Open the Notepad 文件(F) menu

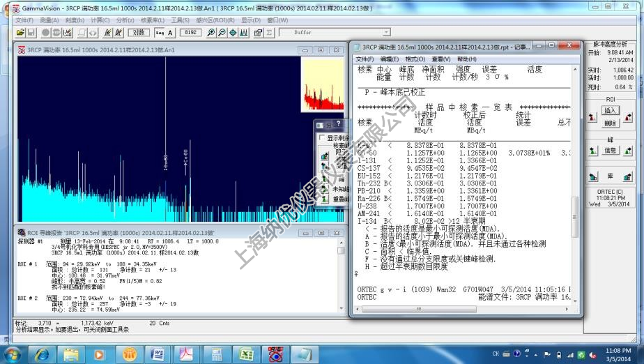click(x=365, y=59)
